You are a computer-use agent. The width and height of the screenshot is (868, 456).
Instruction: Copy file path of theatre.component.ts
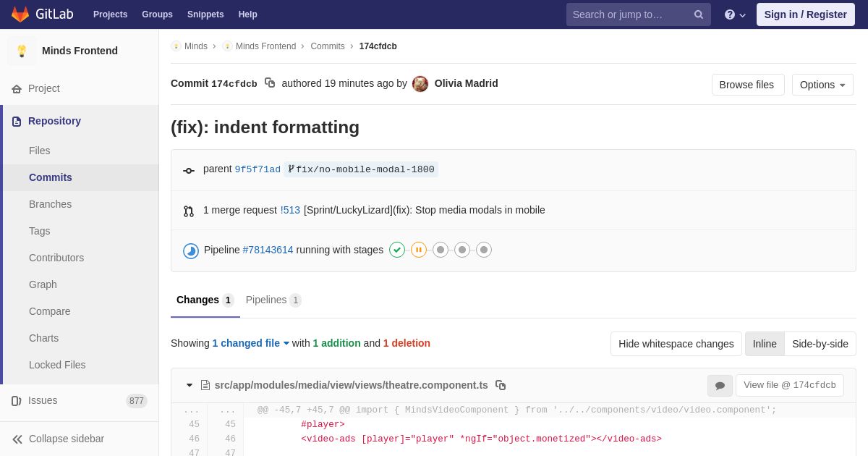[x=501, y=385]
